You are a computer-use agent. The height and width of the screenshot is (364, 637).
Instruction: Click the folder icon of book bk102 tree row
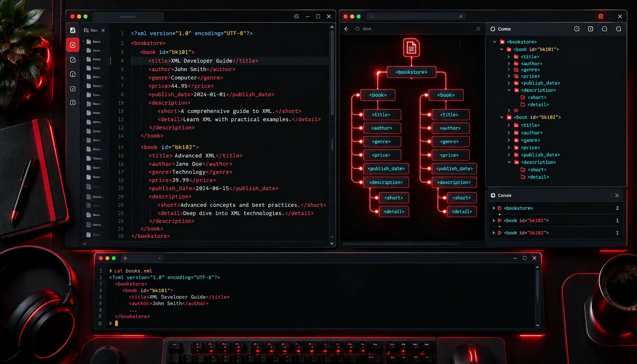509,117
